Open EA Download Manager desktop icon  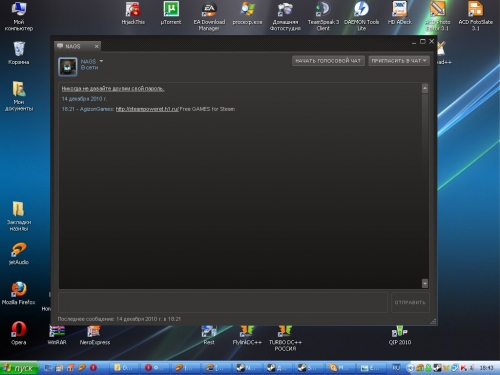click(x=209, y=16)
